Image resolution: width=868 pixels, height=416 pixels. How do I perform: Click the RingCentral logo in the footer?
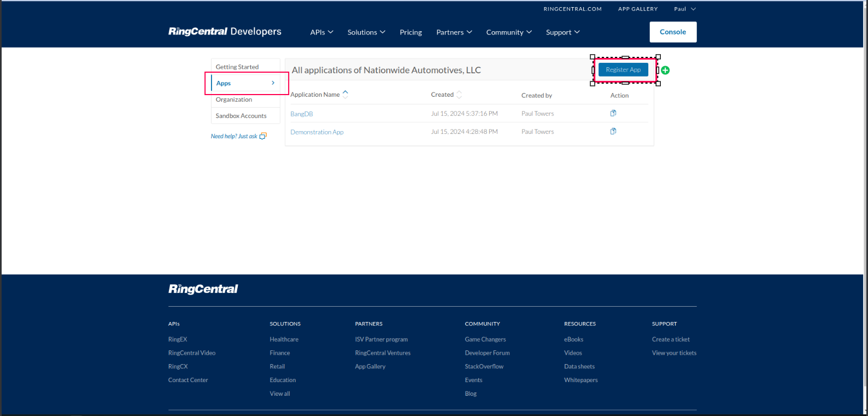click(x=203, y=289)
